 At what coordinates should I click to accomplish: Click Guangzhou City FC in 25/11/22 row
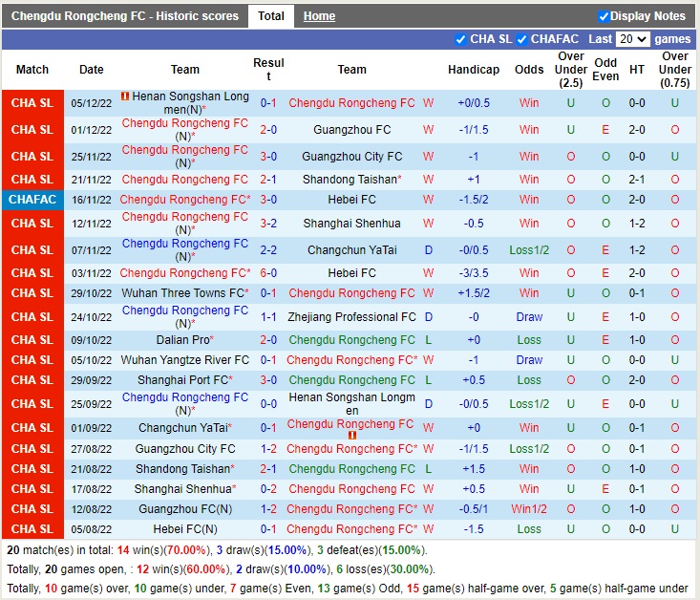point(351,157)
